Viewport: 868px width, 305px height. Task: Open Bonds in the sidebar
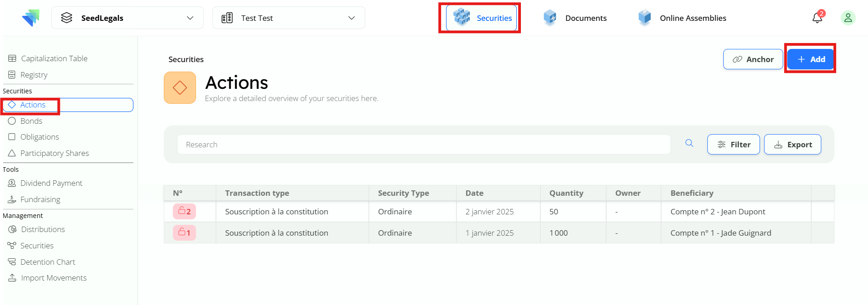pyautogui.click(x=31, y=121)
